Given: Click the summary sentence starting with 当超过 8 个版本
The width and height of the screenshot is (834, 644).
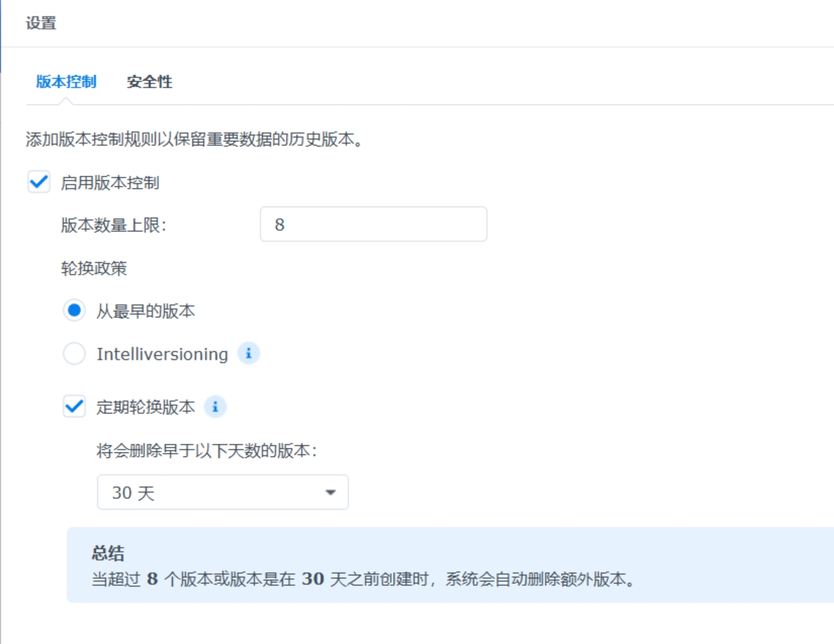Looking at the screenshot, I should tap(364, 579).
